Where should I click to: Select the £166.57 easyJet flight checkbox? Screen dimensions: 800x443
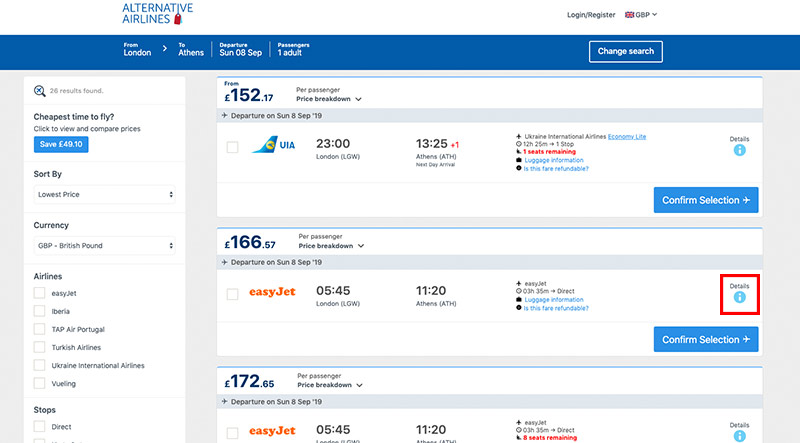232,294
